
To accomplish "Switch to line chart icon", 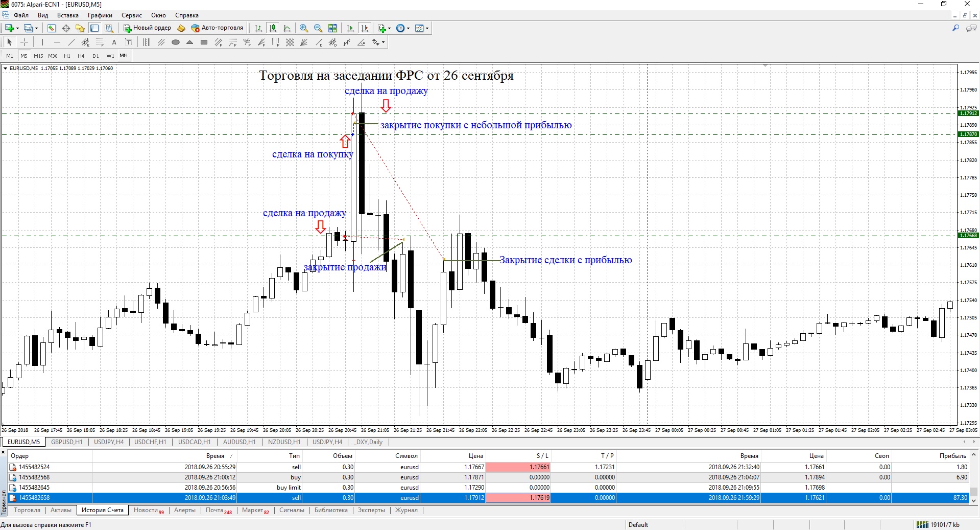I will point(287,28).
